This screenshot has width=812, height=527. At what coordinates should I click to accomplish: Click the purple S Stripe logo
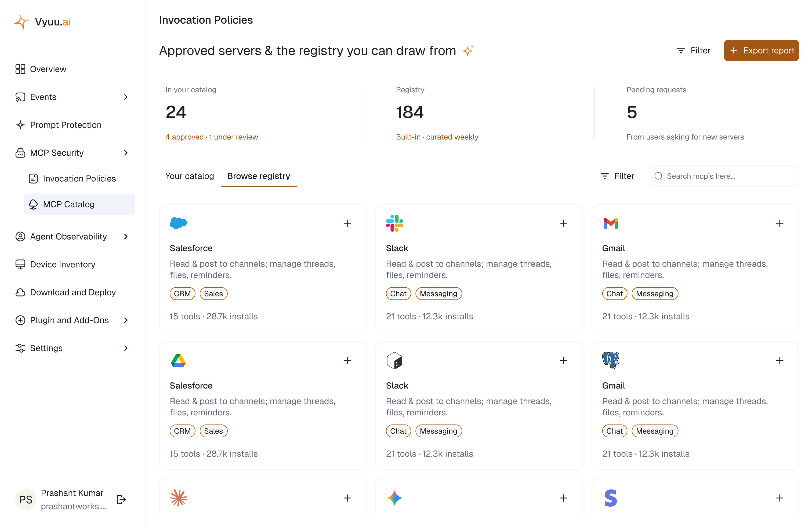pyautogui.click(x=611, y=498)
